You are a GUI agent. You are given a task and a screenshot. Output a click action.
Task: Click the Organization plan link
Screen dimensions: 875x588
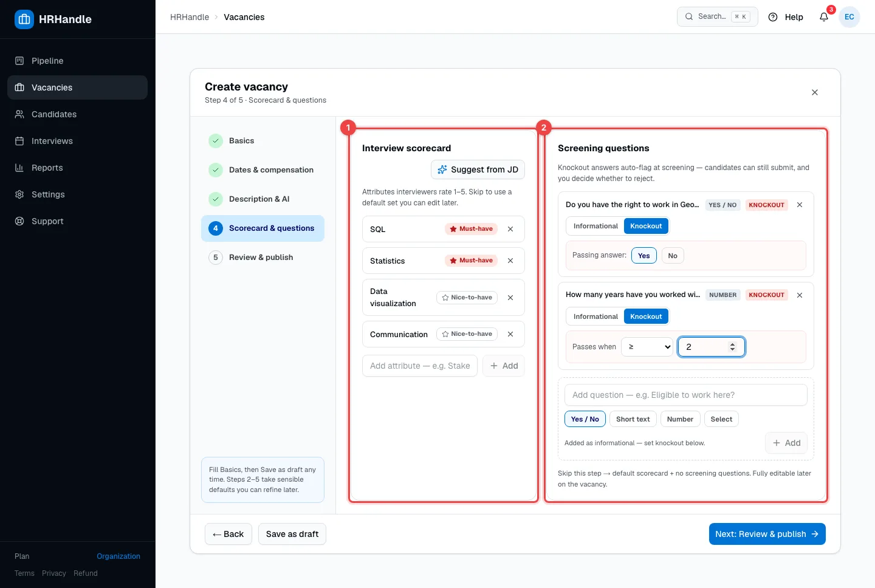(x=118, y=556)
